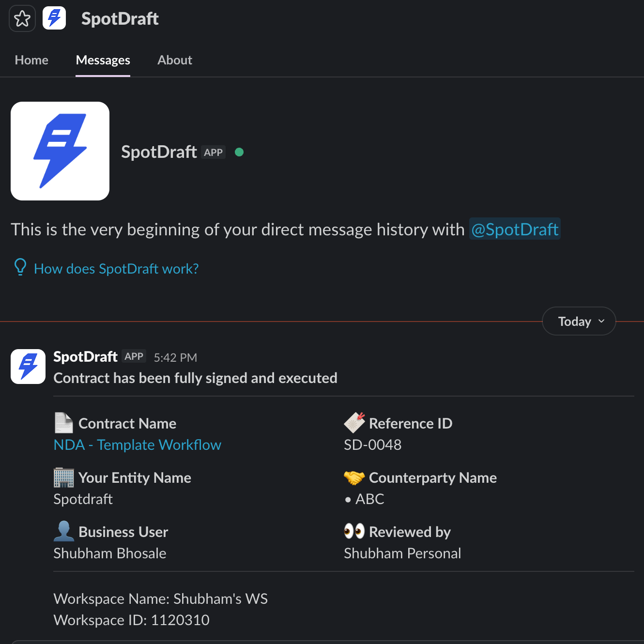Image resolution: width=644 pixels, height=644 pixels.
Task: Click the person silhouette icon beside Business User
Action: point(63,531)
